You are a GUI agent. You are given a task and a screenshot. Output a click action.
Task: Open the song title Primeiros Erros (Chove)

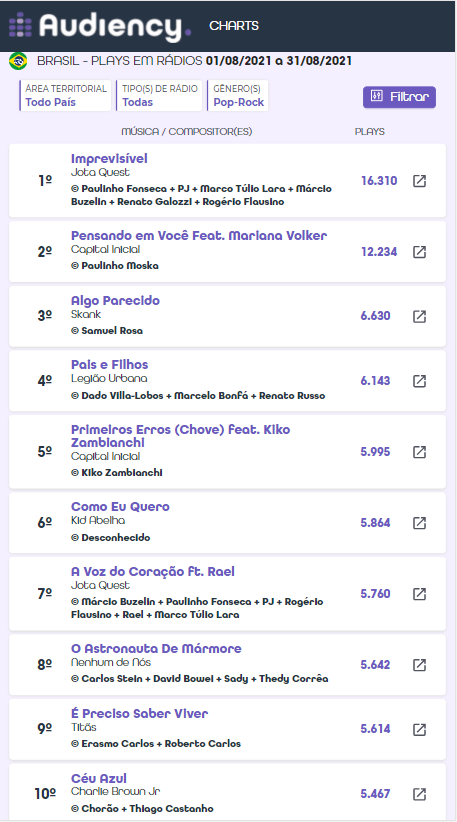click(180, 436)
